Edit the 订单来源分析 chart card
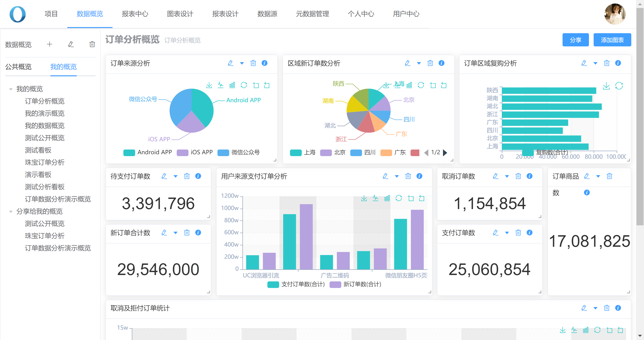Viewport: 644px width, 340px height. pyautogui.click(x=230, y=63)
